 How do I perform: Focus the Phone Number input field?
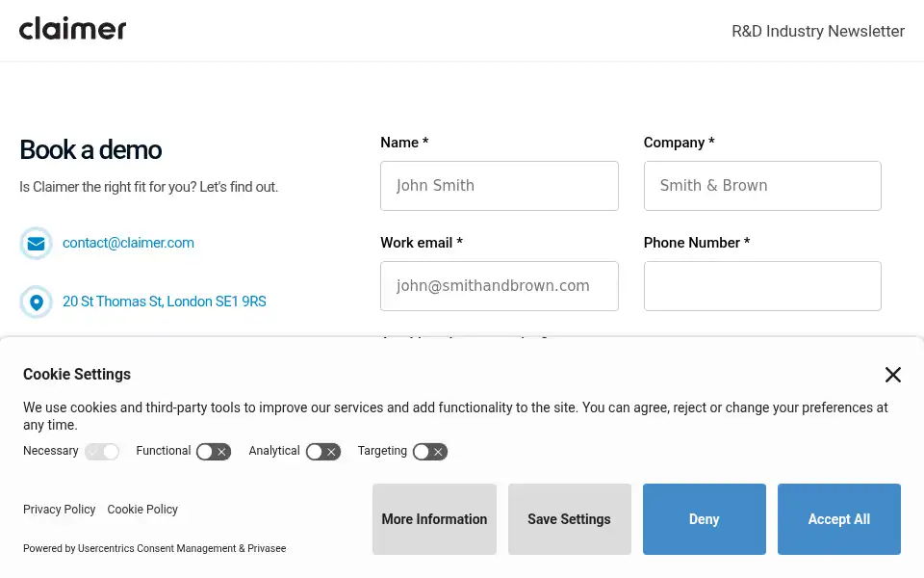coord(762,286)
